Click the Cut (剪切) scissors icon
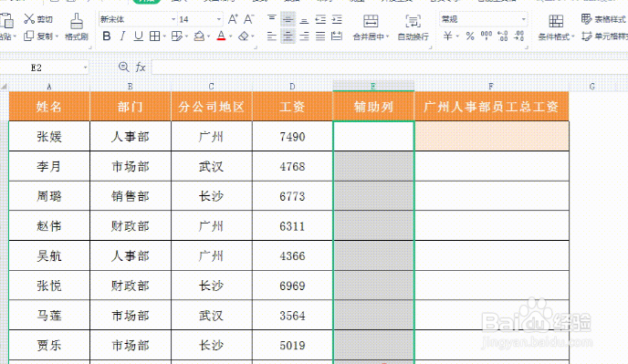628x364 pixels. pos(29,19)
